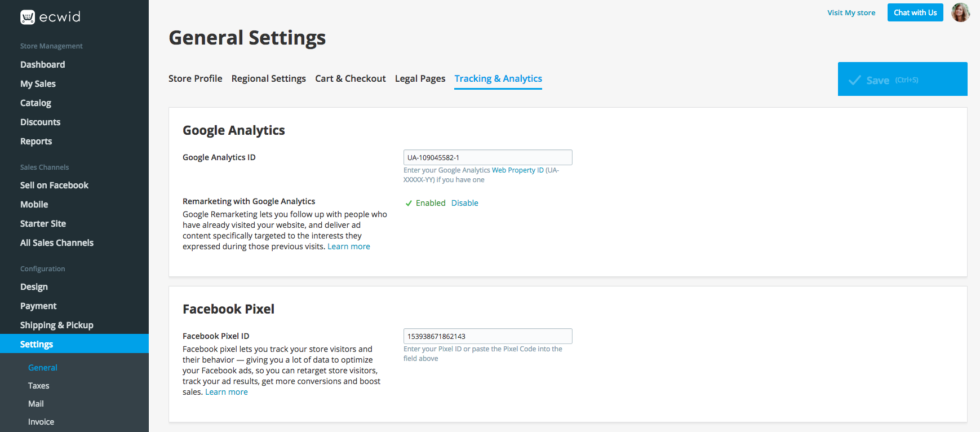Open the Dashboard page
Image resolution: width=980 pixels, height=432 pixels.
[x=43, y=64]
